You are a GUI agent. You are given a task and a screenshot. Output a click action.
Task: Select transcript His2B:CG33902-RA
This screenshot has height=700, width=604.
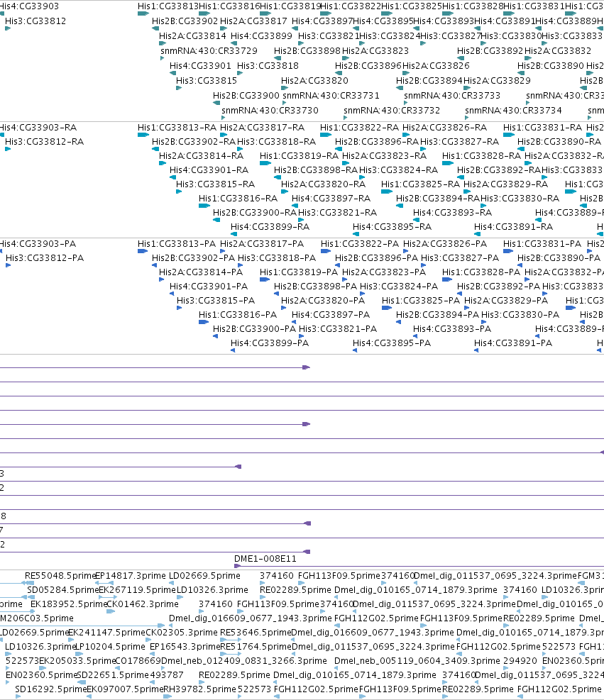point(194,142)
